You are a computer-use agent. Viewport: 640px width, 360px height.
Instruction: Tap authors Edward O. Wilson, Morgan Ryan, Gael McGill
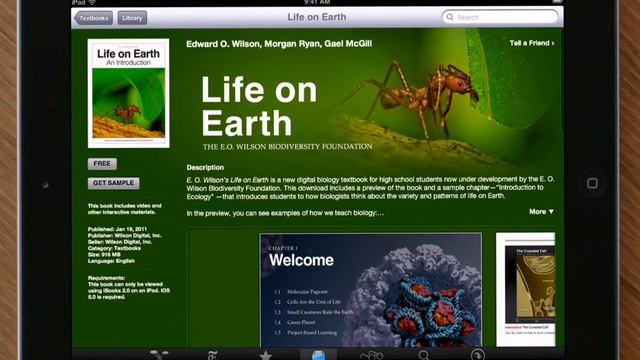(279, 44)
